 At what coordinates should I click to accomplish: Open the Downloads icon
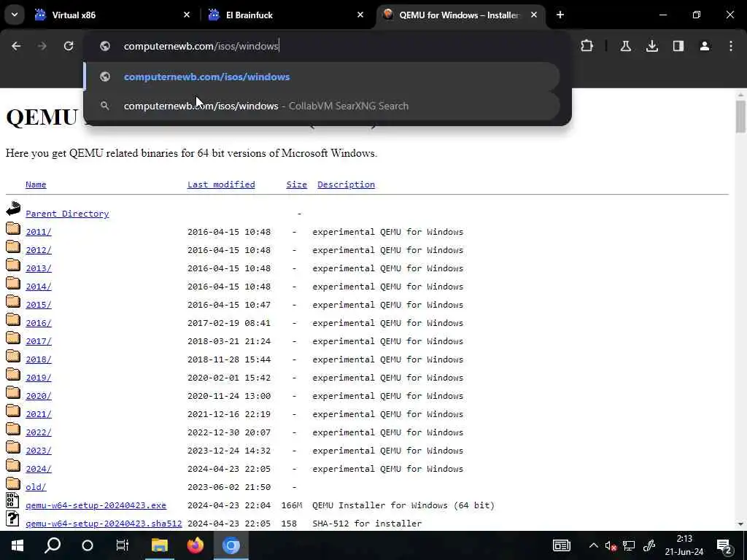(x=651, y=46)
